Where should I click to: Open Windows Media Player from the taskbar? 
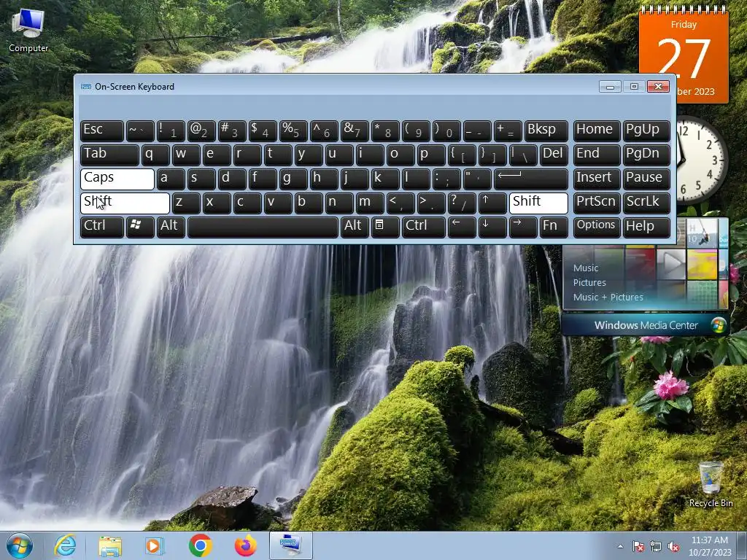point(155,545)
